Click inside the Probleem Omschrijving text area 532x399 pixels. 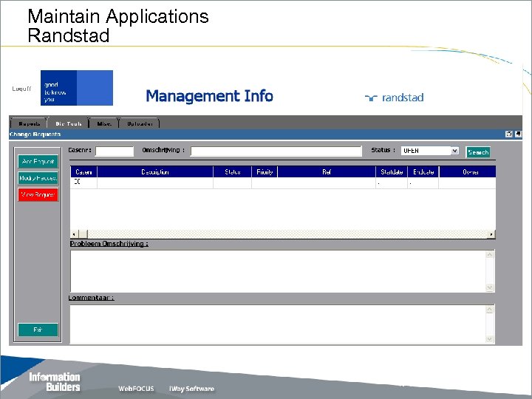click(279, 270)
